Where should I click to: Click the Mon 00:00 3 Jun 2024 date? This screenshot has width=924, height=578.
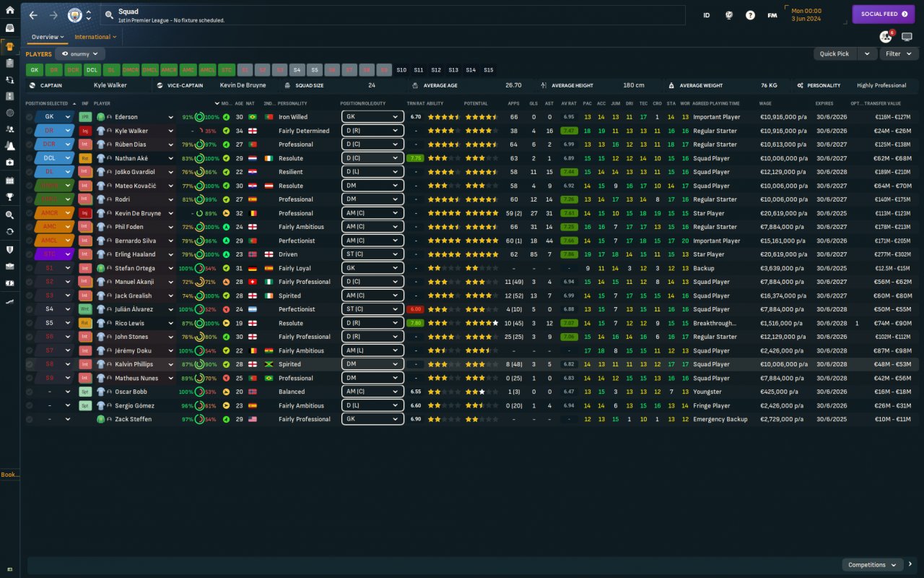point(816,14)
